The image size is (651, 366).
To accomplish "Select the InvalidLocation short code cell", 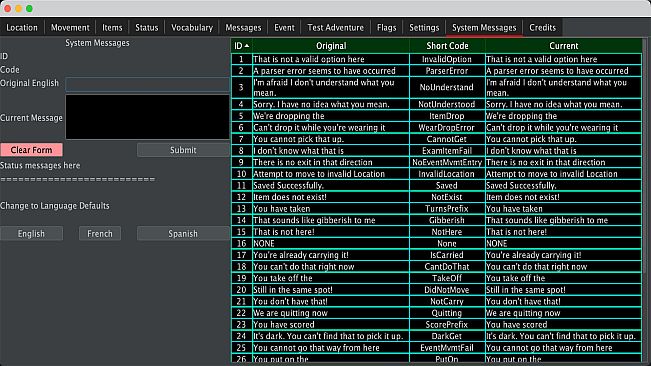I will point(447,174).
